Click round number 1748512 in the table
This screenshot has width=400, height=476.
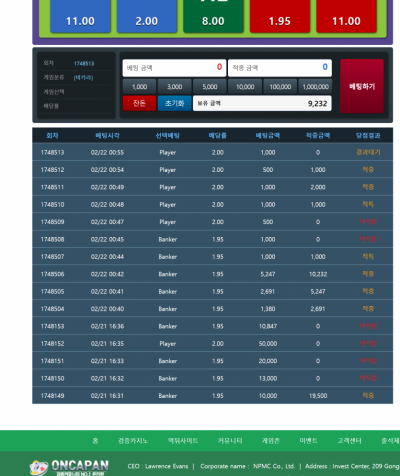point(52,170)
